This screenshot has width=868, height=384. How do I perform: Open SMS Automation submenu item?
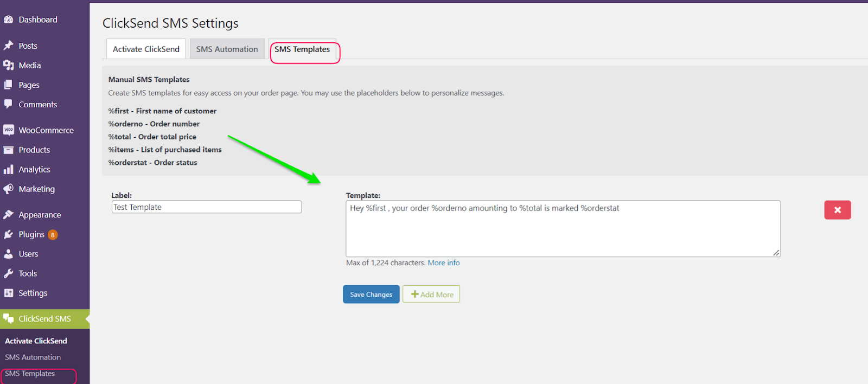33,357
